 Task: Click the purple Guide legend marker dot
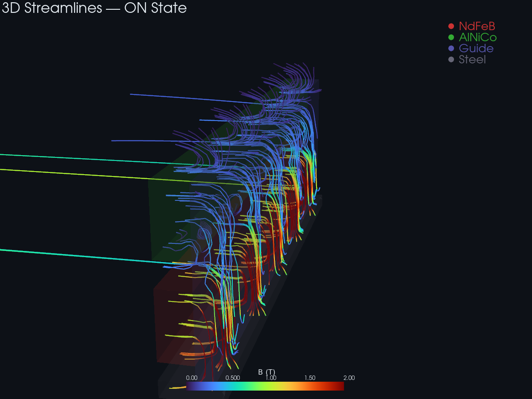pos(451,49)
